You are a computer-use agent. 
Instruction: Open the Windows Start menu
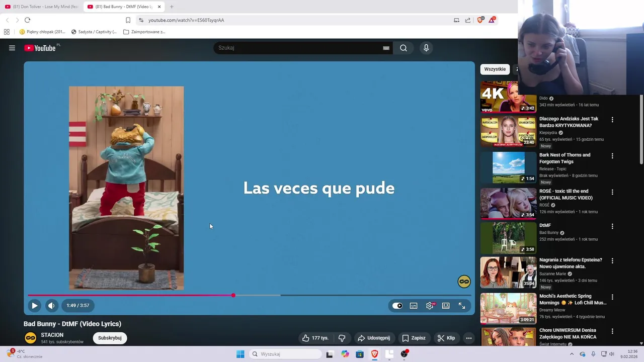(240, 354)
